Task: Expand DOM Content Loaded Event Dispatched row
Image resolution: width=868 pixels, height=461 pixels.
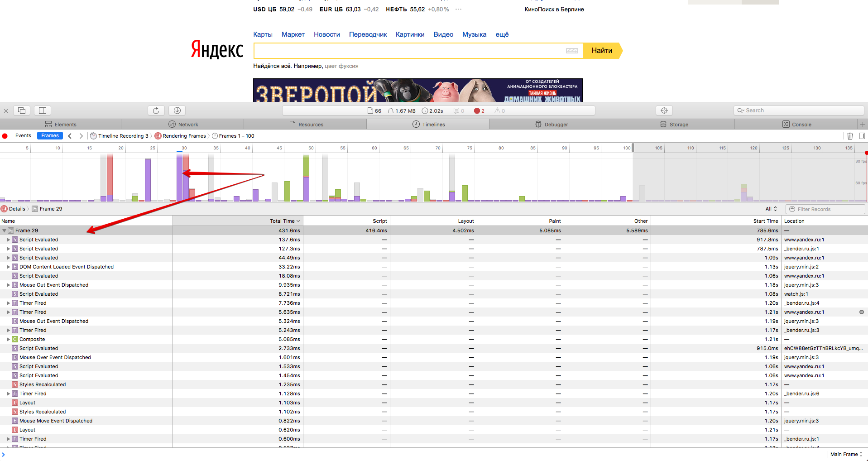Action: click(x=8, y=267)
